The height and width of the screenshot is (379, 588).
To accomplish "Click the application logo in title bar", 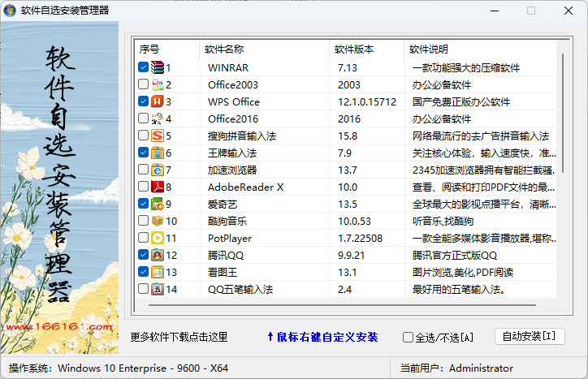I will [x=10, y=10].
